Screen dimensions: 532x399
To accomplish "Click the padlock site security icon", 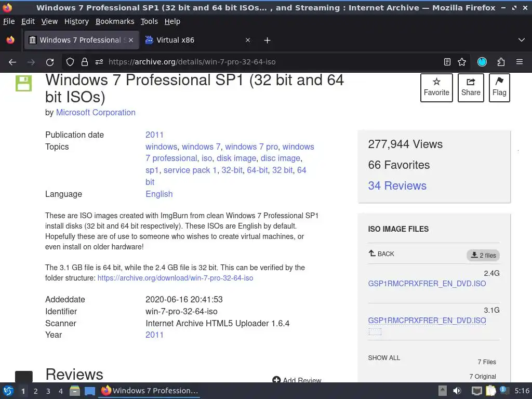I will (x=85, y=62).
